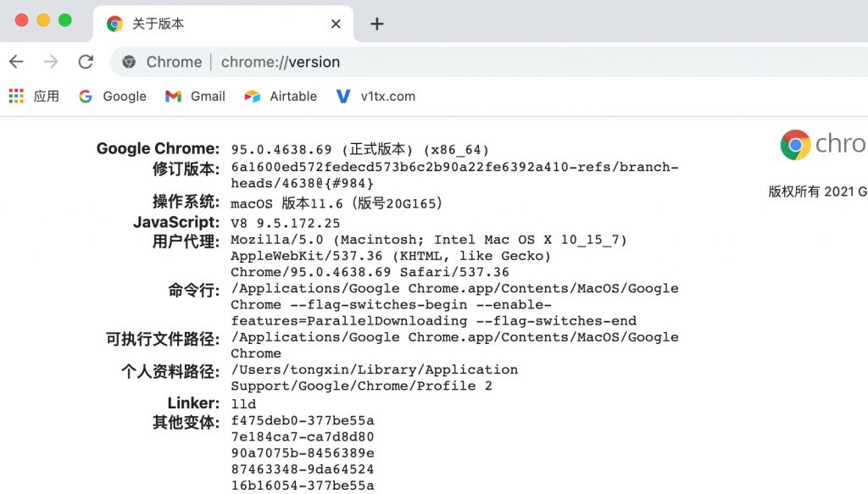Viewport: 868px width, 494px height.
Task: Open the 应用 apps grid bookmark
Action: click(x=34, y=97)
